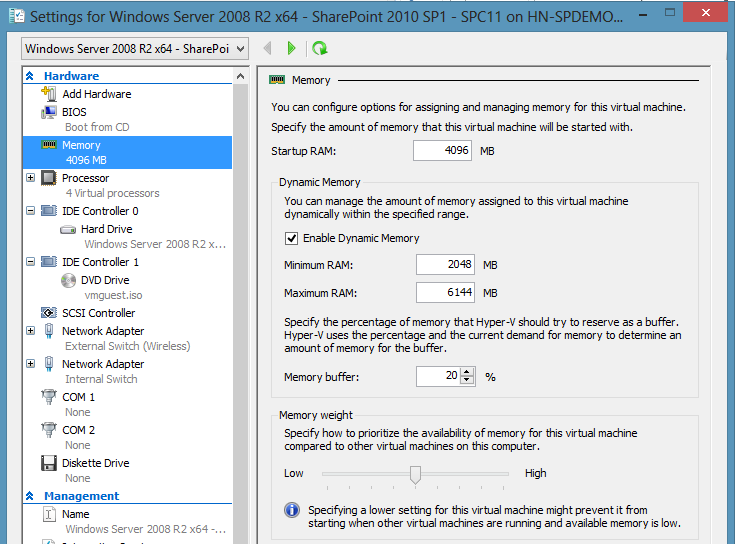Viewport: 735px width, 544px height.
Task: Expand the External Switch Network Adapter node
Action: 30,331
